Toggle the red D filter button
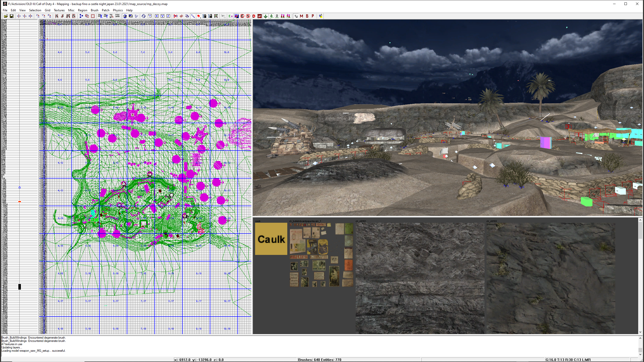 click(x=254, y=16)
